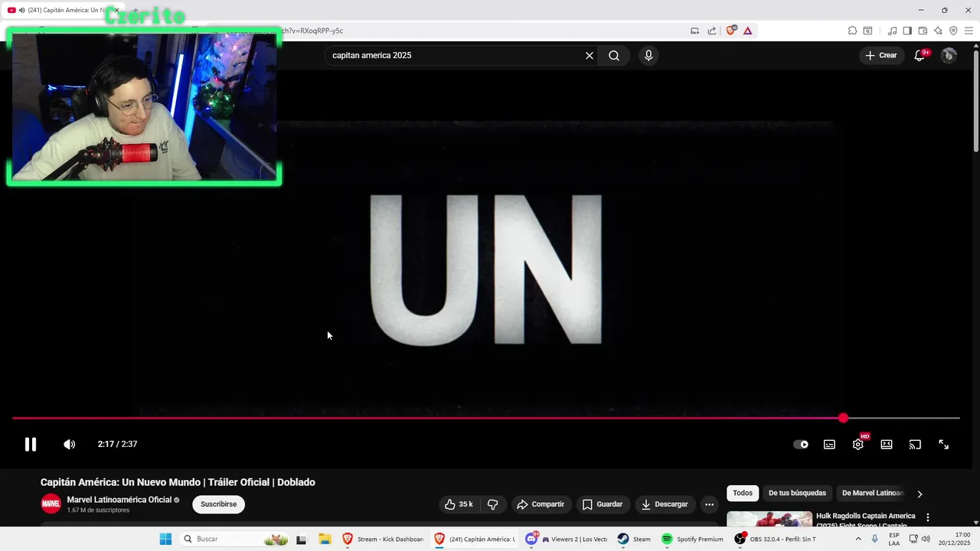Open the system tray volume speaker icon
980x551 pixels.
click(926, 539)
